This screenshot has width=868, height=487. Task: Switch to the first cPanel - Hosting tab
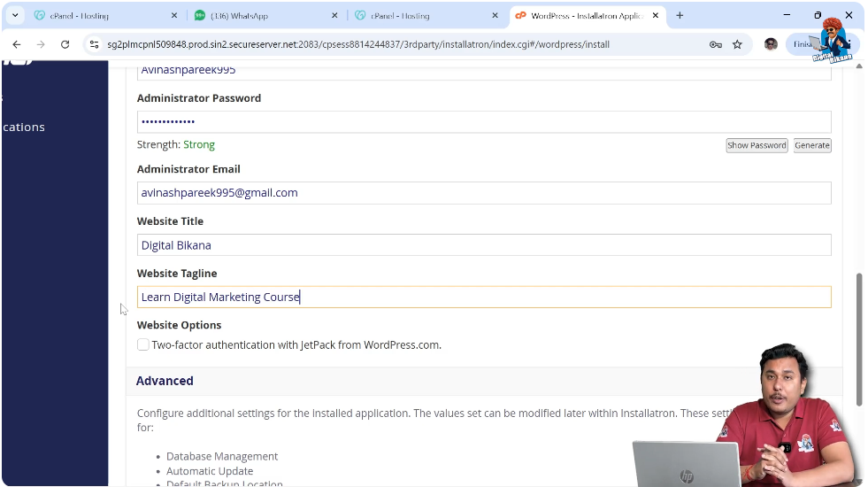pos(105,16)
